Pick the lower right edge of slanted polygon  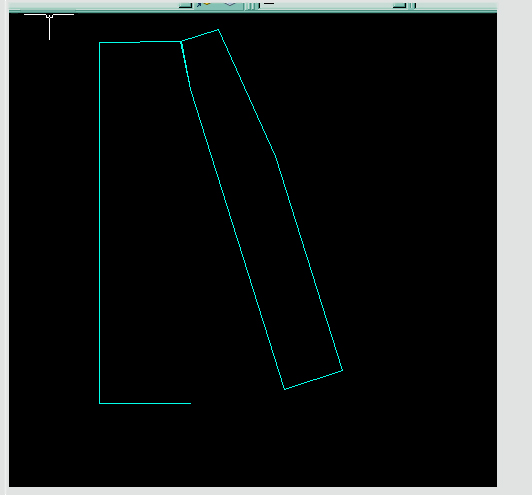pyautogui.click(x=309, y=263)
